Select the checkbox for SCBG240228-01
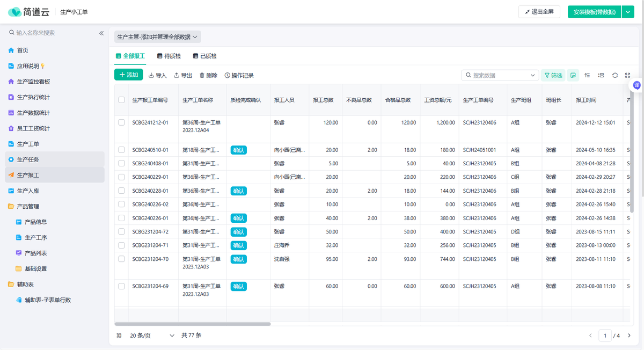The width and height of the screenshot is (644, 350). 121,191
